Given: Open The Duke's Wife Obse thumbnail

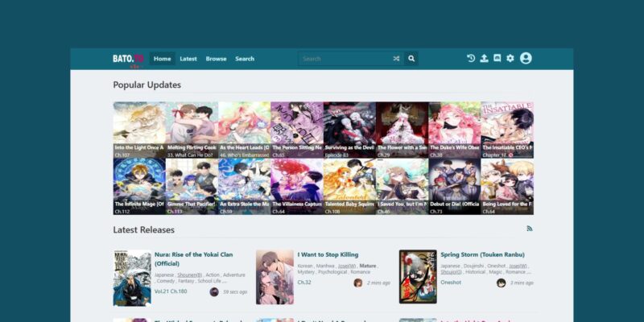Looking at the screenshot, I should [x=455, y=130].
